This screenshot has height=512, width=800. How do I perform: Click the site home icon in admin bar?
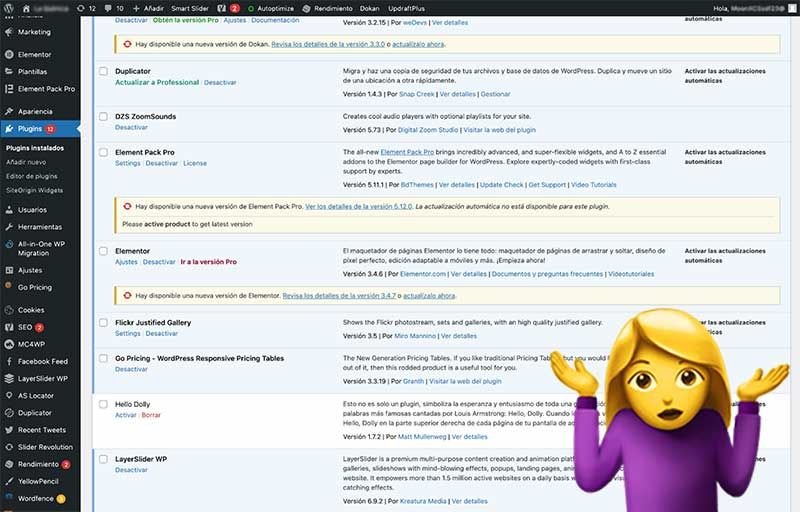[26, 8]
